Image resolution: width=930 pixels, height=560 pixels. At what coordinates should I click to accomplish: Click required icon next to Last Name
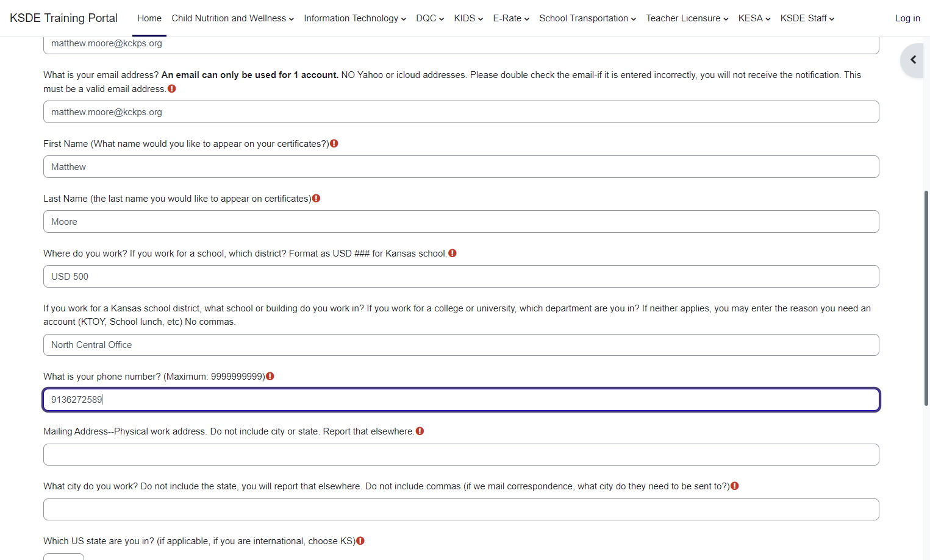click(316, 199)
